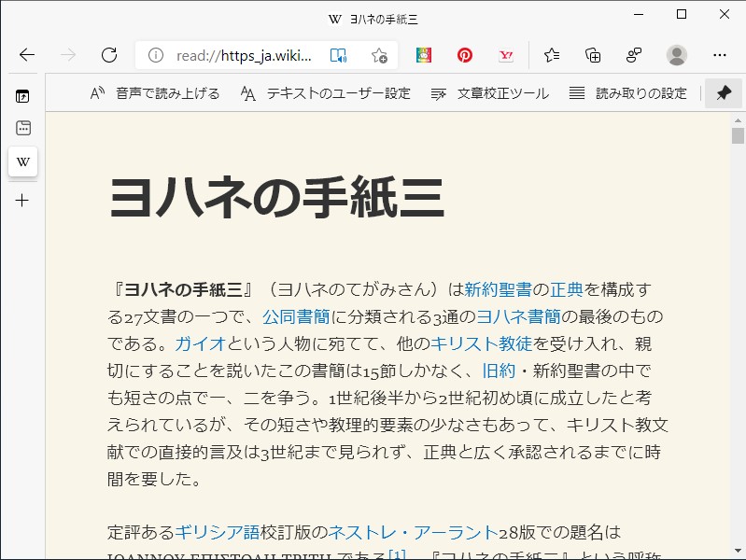Open the colorful extension icon in toolbar
This screenshot has height=560, width=746.
(424, 55)
